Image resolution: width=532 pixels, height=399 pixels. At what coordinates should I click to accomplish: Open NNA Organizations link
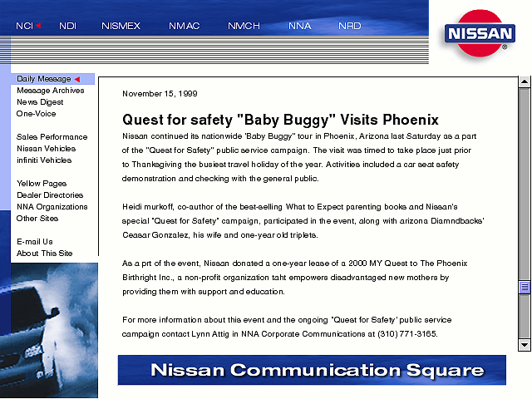[x=52, y=207]
